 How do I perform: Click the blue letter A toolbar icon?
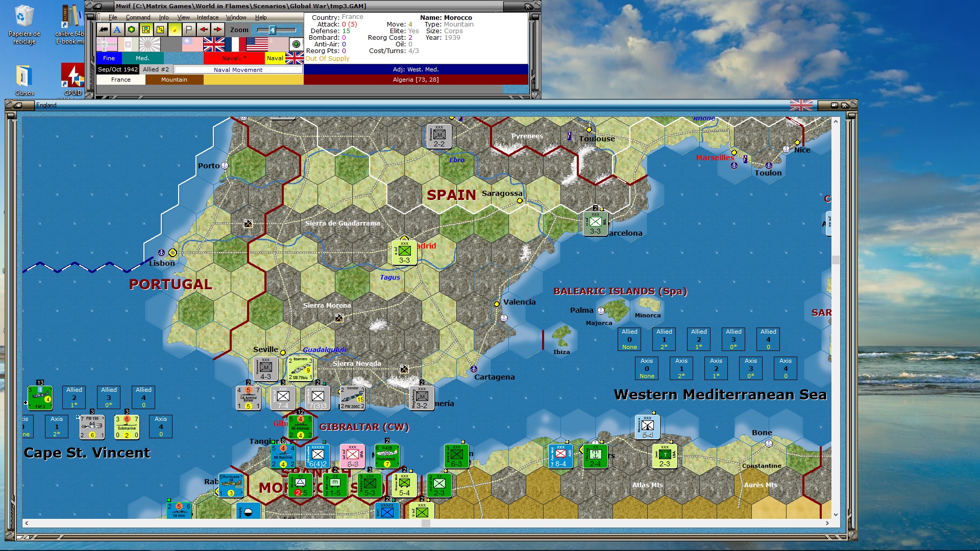point(117,30)
